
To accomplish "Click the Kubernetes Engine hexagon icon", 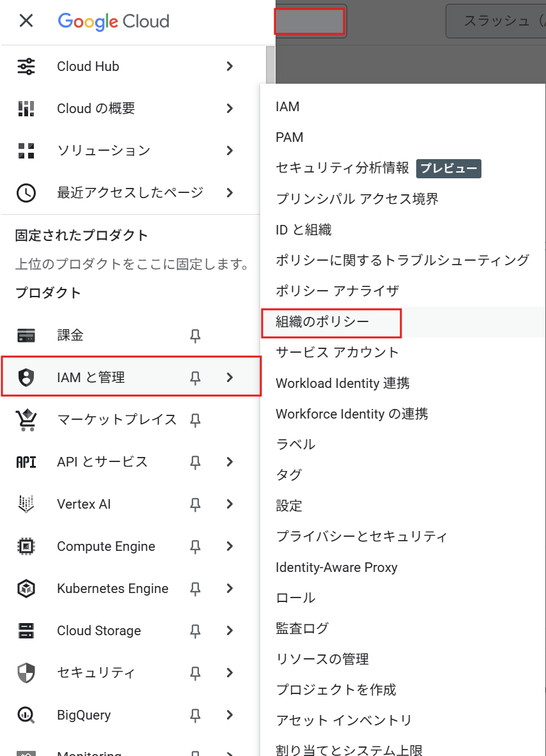I will point(26,588).
